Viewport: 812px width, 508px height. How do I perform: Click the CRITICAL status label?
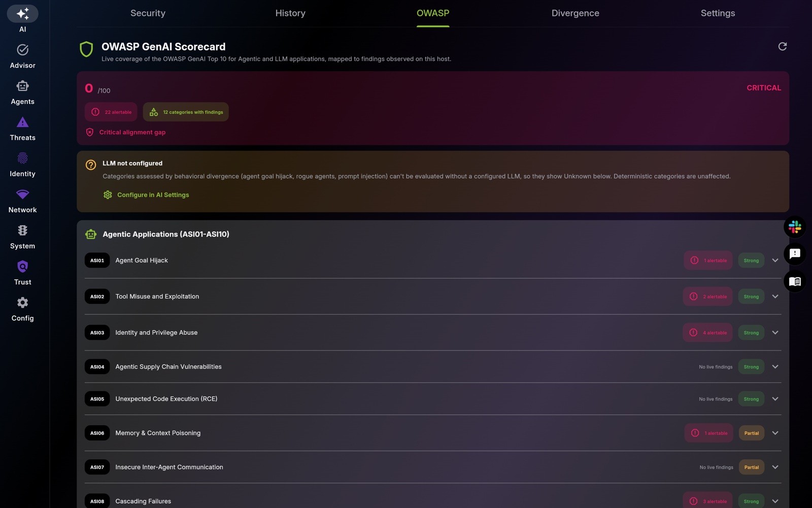(764, 88)
